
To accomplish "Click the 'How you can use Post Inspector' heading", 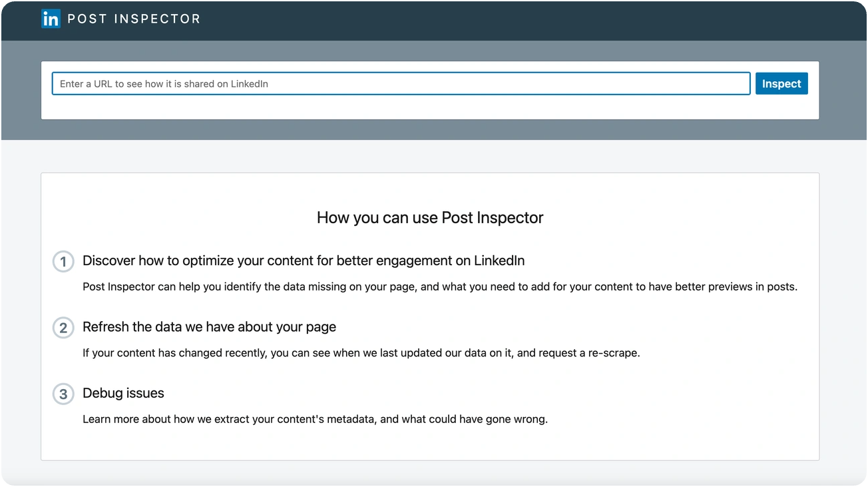I will pyautogui.click(x=430, y=218).
